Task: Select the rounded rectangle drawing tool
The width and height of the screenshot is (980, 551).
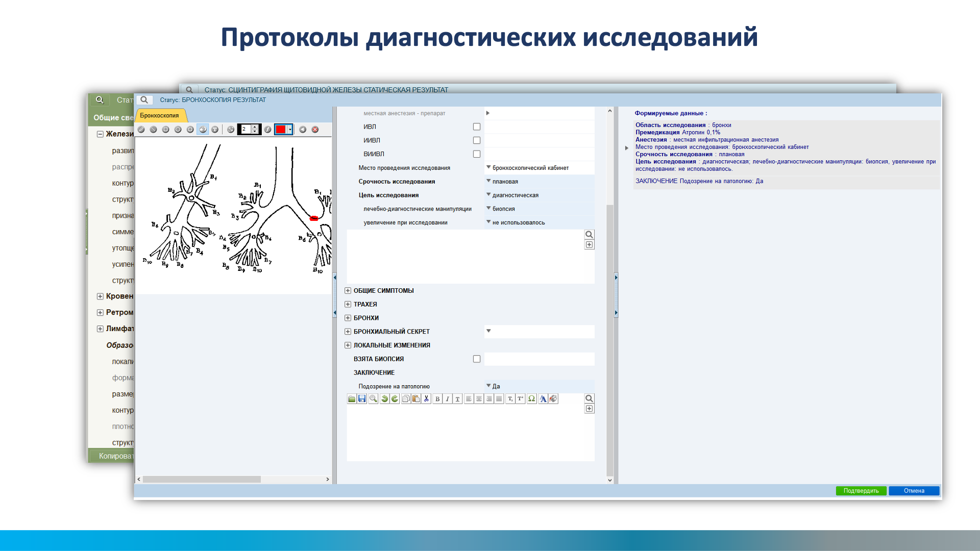Action: [190, 130]
